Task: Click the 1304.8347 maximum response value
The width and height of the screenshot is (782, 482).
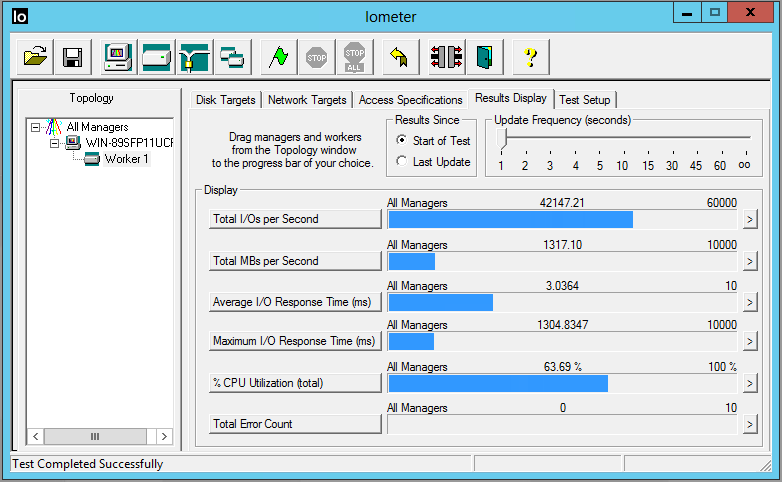Action: (x=563, y=325)
